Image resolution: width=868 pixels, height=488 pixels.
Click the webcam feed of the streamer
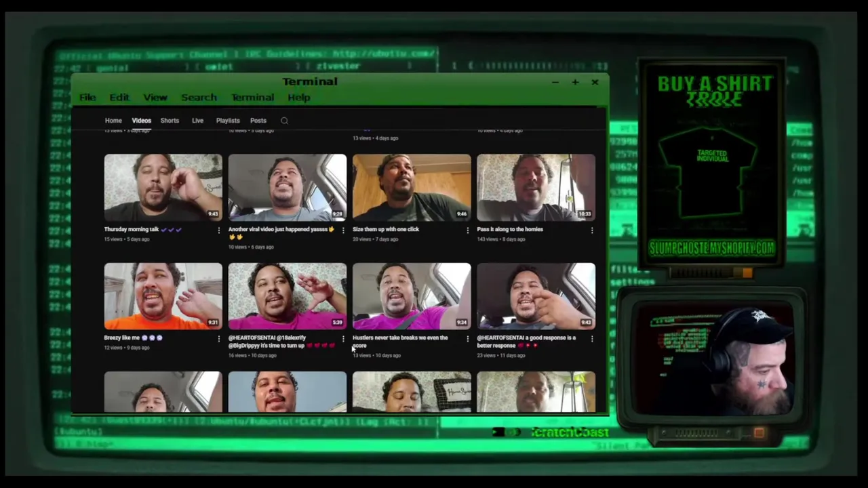[712, 359]
